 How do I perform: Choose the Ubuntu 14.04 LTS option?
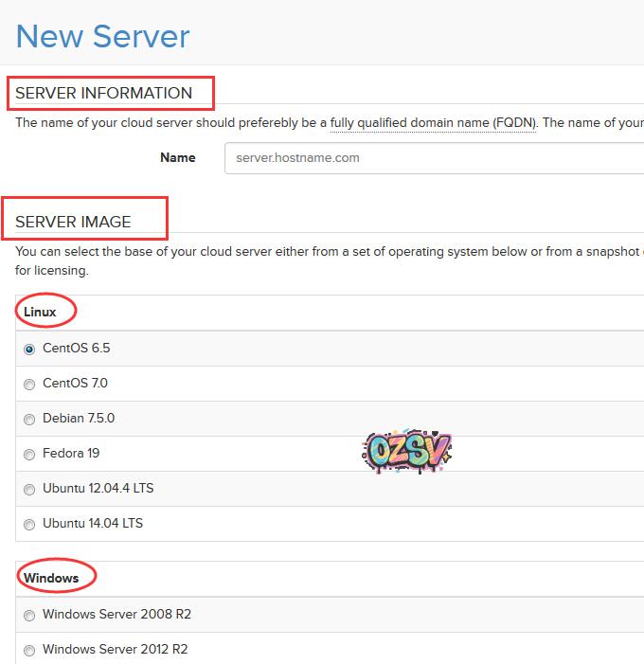tap(29, 524)
